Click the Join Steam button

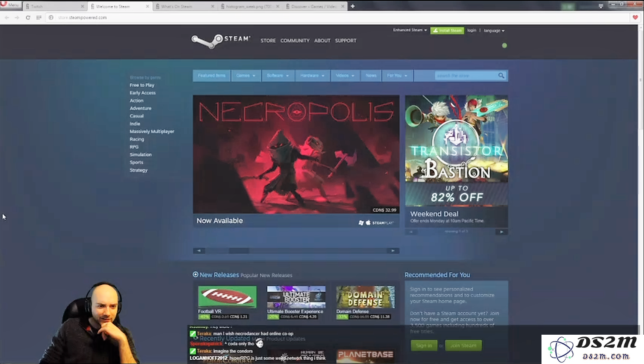[x=463, y=345]
